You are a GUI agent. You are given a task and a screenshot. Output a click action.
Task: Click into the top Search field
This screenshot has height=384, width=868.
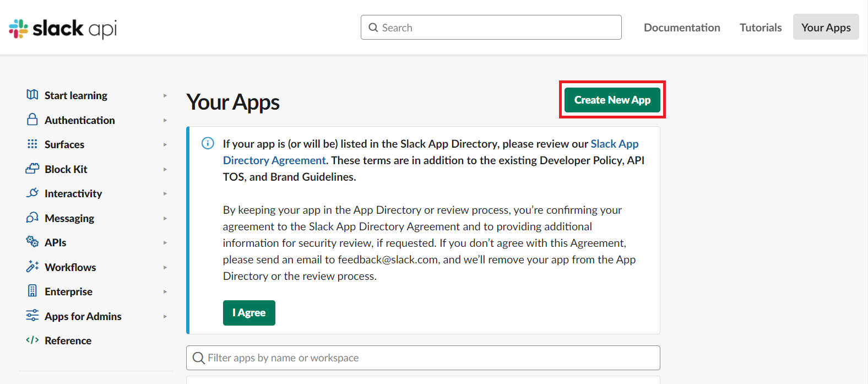(491, 28)
